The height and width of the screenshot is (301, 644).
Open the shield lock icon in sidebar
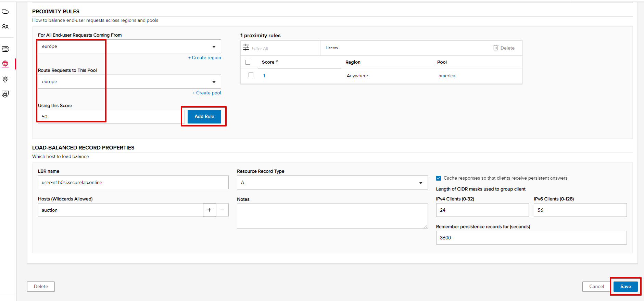pyautogui.click(x=5, y=94)
